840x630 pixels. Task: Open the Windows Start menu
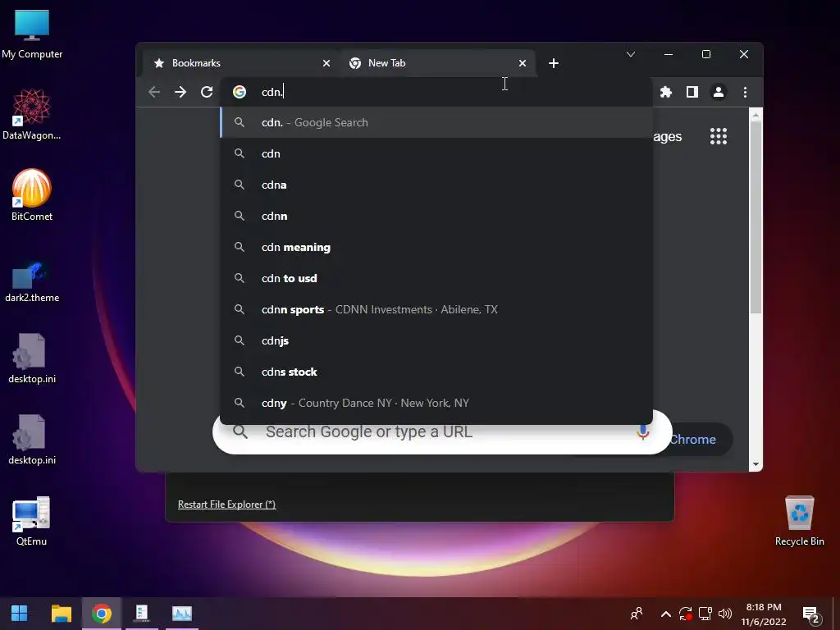pyautogui.click(x=20, y=614)
